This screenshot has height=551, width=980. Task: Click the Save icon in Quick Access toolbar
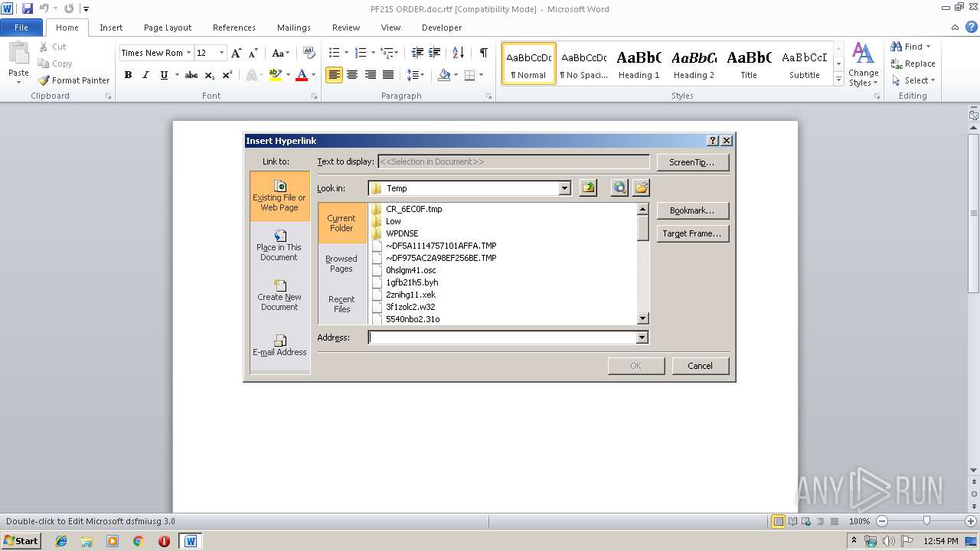click(x=27, y=8)
